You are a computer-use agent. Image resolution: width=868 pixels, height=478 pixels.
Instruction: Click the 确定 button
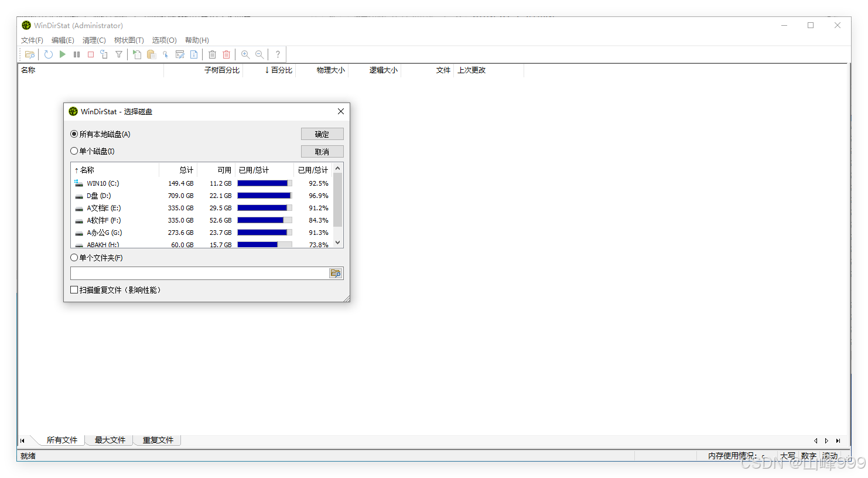[322, 134]
